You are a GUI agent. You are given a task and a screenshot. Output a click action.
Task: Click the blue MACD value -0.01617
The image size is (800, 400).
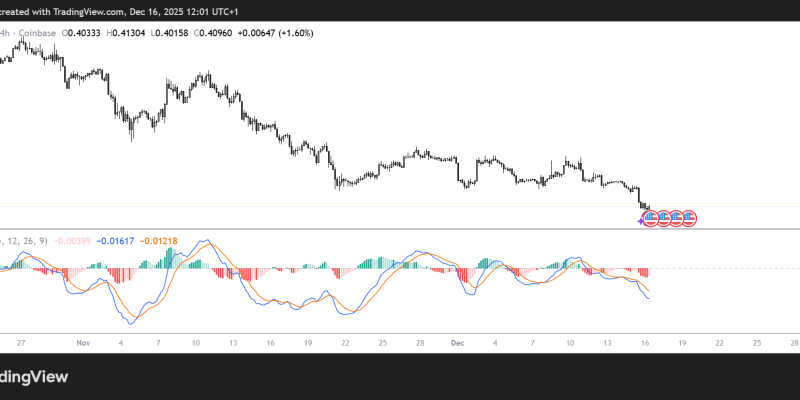(x=115, y=241)
